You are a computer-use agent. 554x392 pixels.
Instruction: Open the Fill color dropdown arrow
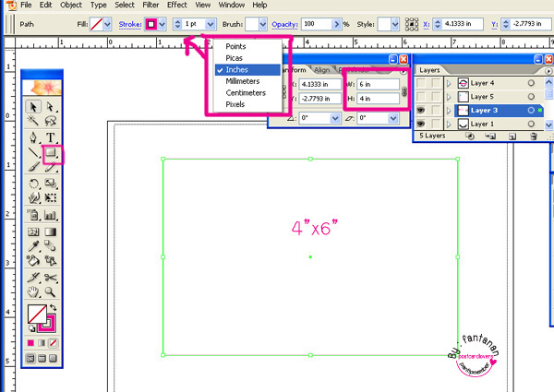[x=107, y=24]
